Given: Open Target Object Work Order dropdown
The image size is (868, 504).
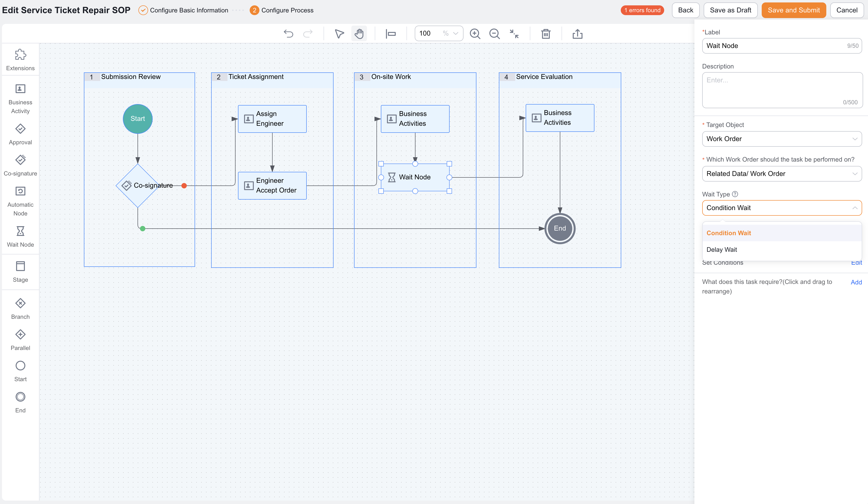Looking at the screenshot, I should coord(781,139).
